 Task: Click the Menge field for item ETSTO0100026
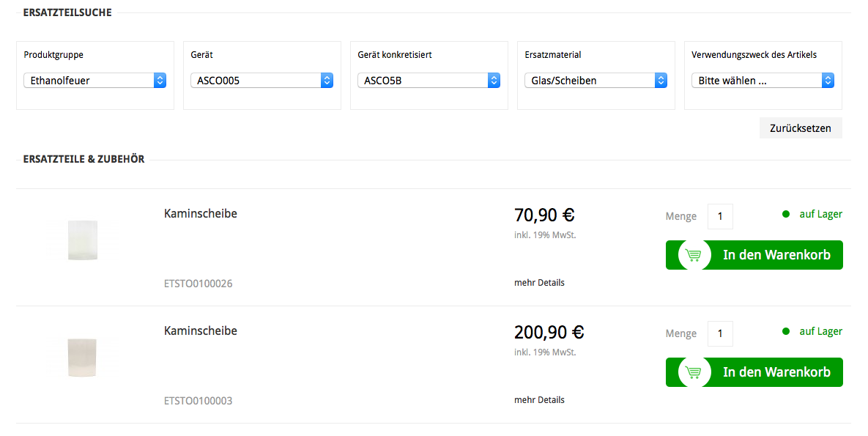tap(720, 216)
